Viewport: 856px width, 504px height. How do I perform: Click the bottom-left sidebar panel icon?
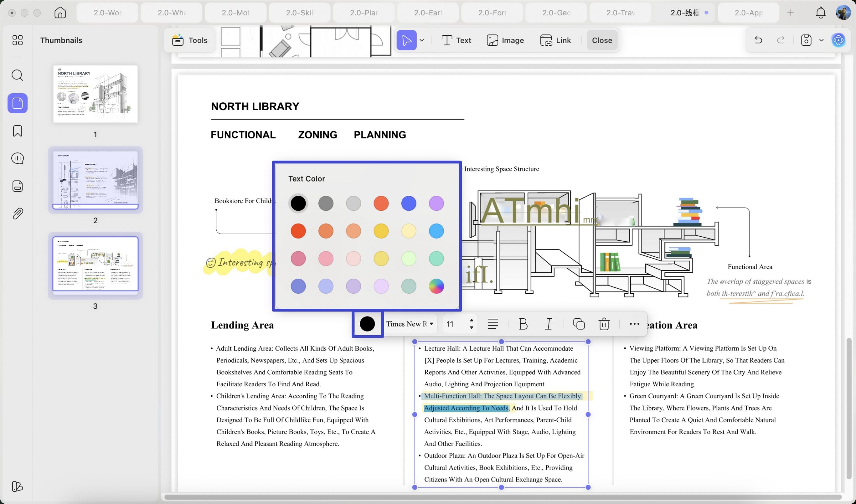coord(17,486)
